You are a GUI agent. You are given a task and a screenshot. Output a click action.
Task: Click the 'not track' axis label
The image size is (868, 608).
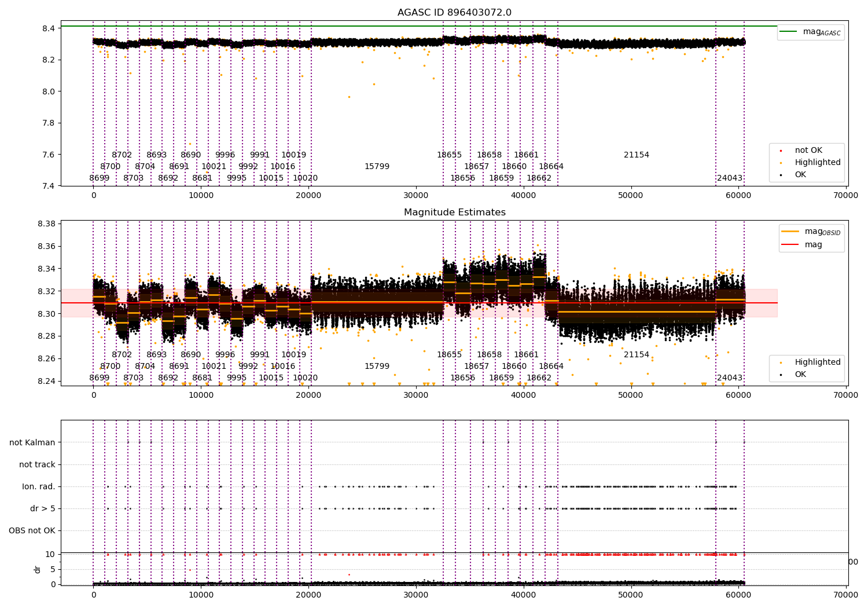37,464
